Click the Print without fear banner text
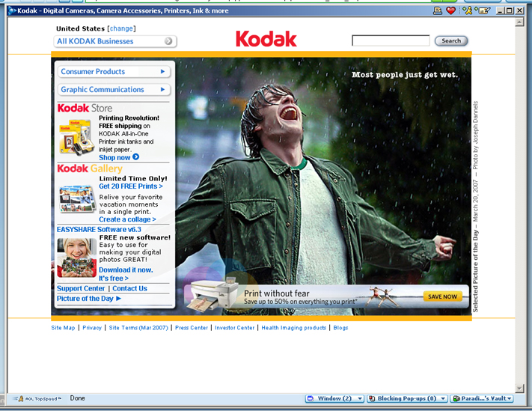The height and width of the screenshot is (411, 532). [x=277, y=293]
